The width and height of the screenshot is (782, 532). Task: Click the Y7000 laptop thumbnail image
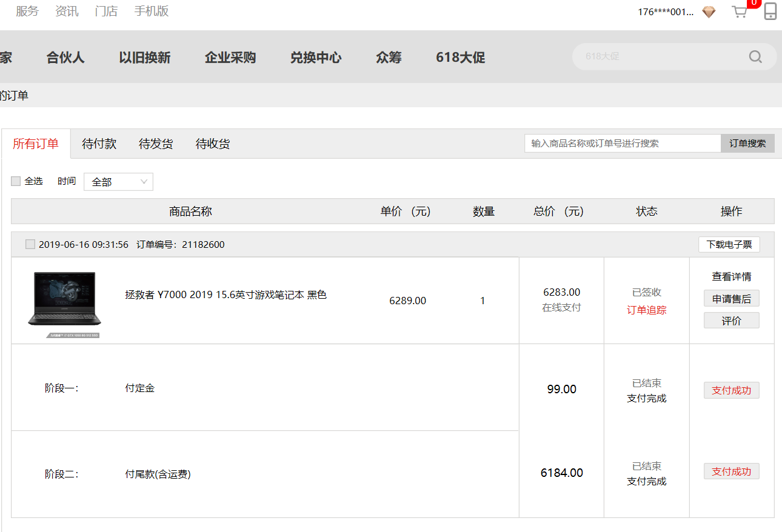point(64,304)
